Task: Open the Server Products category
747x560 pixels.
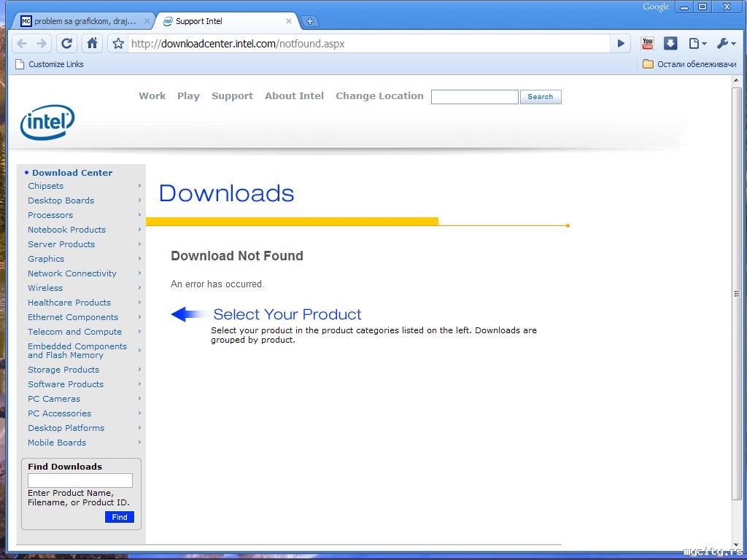Action: [61, 244]
